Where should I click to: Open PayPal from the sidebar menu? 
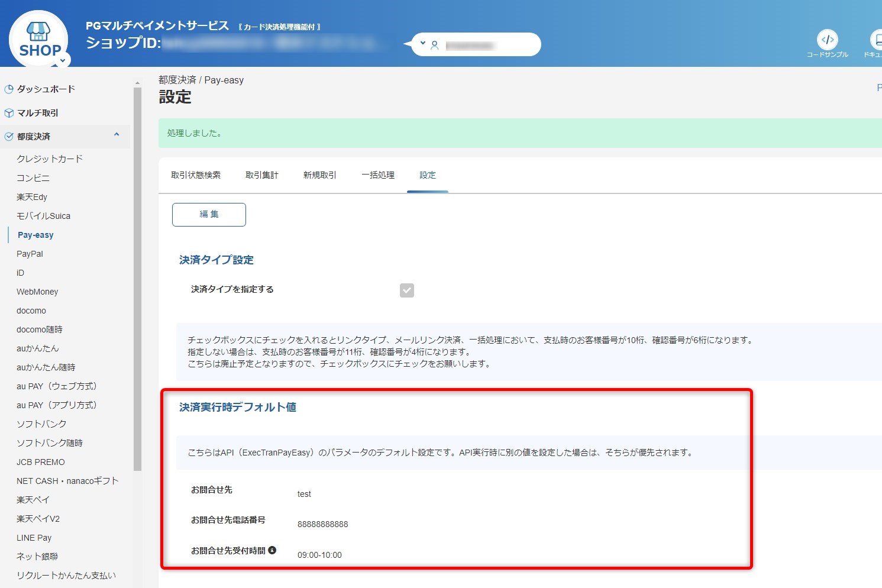(x=30, y=253)
